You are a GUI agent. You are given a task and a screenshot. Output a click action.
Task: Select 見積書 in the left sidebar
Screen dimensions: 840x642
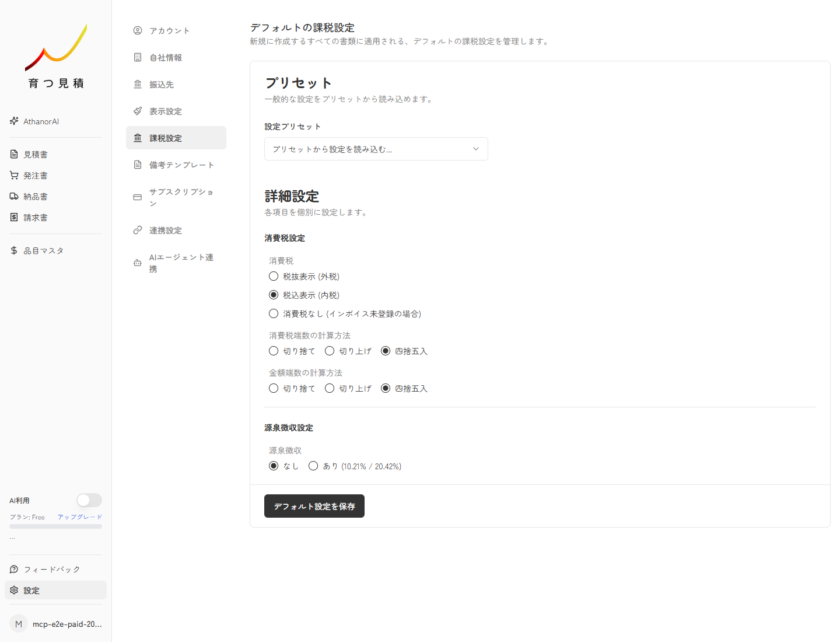(x=36, y=154)
